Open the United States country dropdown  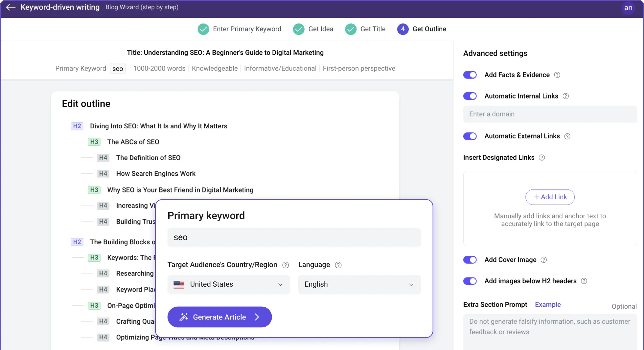click(228, 284)
